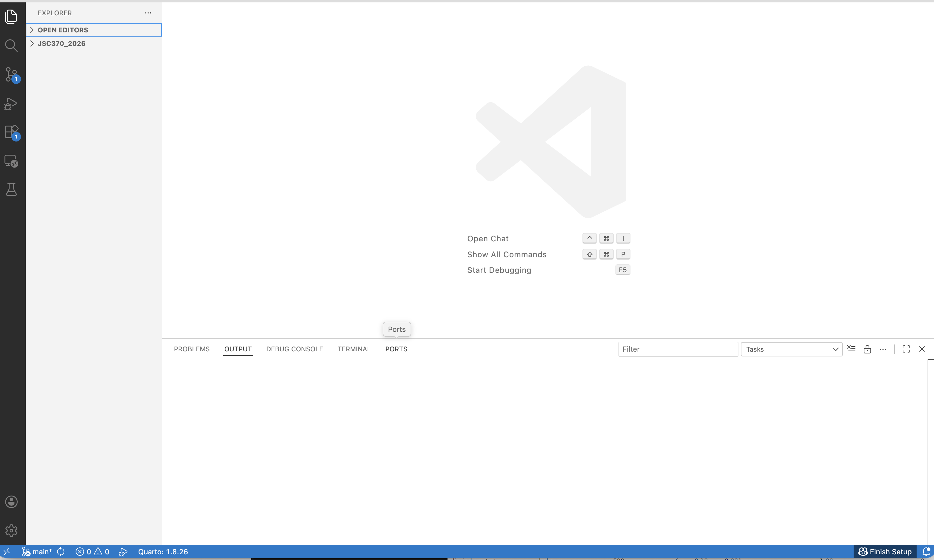Switch to the Problems tab
934x560 pixels.
[x=191, y=349]
